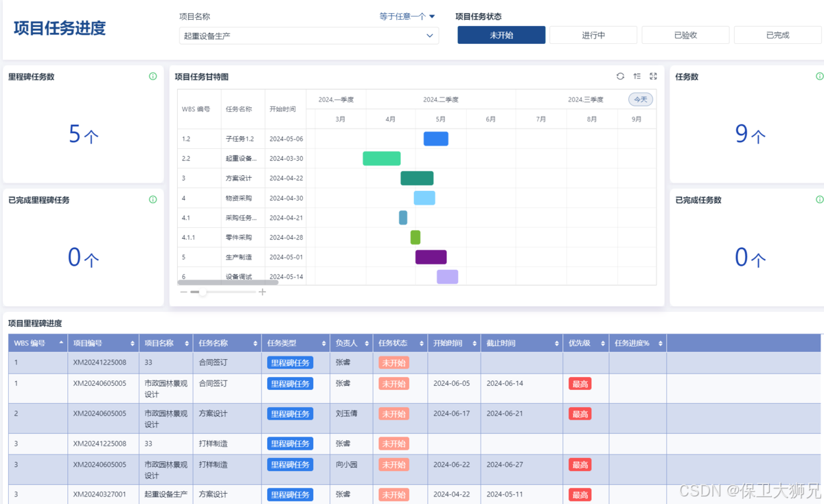The height and width of the screenshot is (504, 824).
Task: Click 向小园 in the 负责人 column
Action: click(346, 465)
